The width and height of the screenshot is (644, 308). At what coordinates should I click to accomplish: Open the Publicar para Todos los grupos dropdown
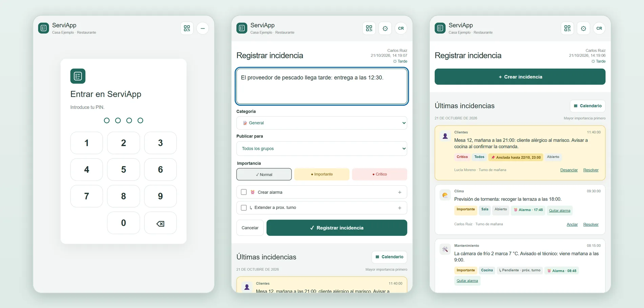tap(322, 149)
